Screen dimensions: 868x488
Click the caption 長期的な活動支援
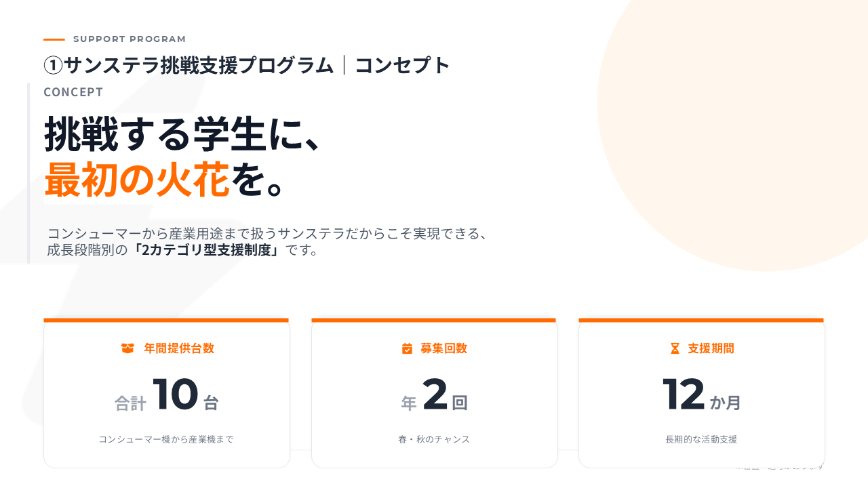pyautogui.click(x=701, y=439)
